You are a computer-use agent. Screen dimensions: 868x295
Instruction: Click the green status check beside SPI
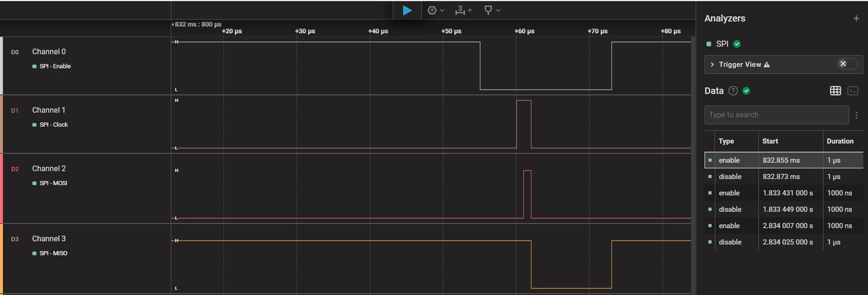coord(737,44)
